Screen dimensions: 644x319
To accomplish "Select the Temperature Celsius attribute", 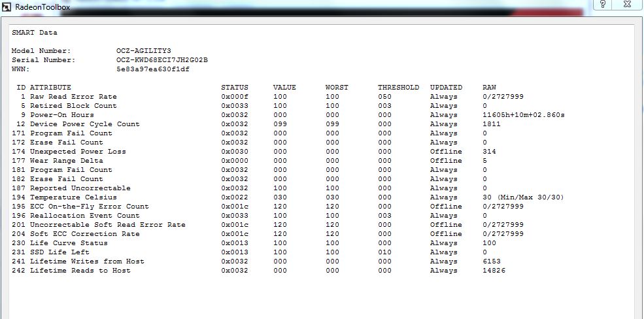I will pyautogui.click(x=73, y=197).
